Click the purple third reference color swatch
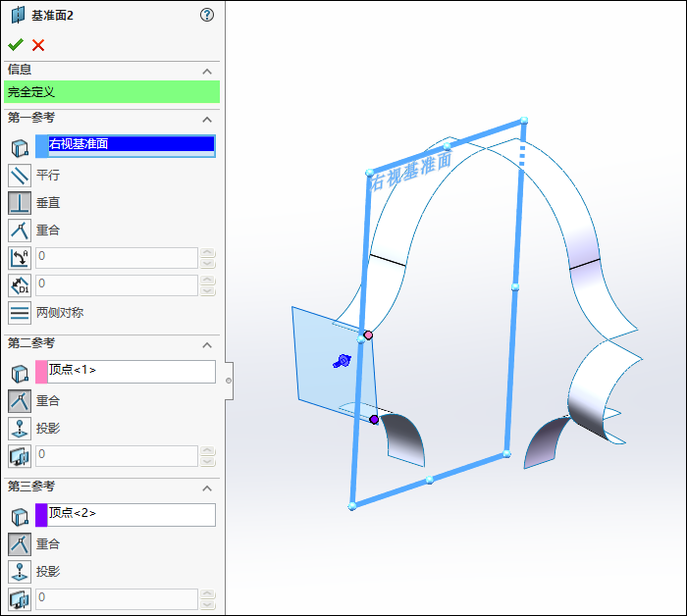This screenshot has height=616, width=687. [x=41, y=515]
